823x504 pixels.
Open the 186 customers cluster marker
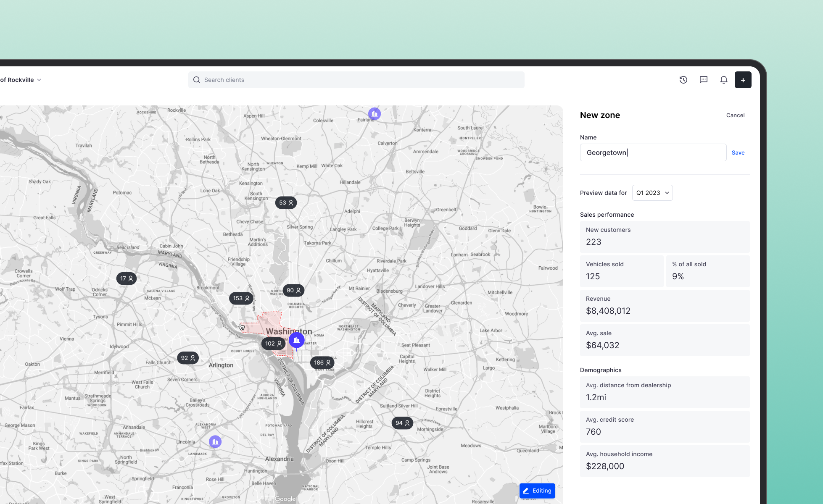coord(322,362)
